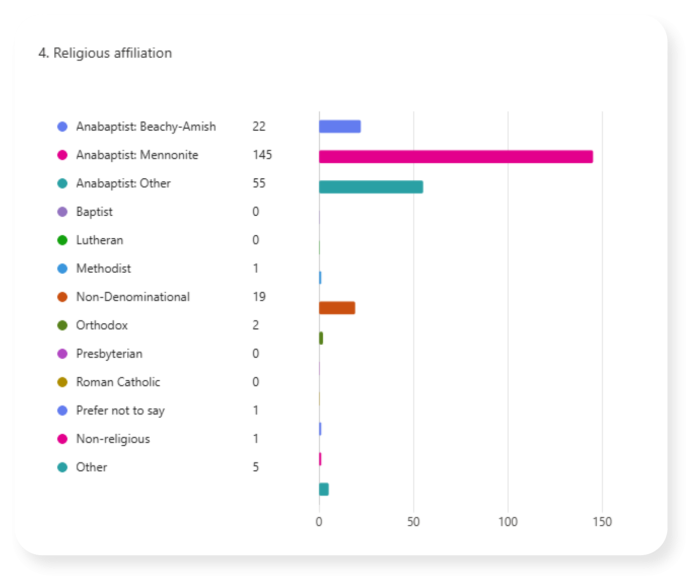Select the Presbyterian legend dot

pos(62,354)
